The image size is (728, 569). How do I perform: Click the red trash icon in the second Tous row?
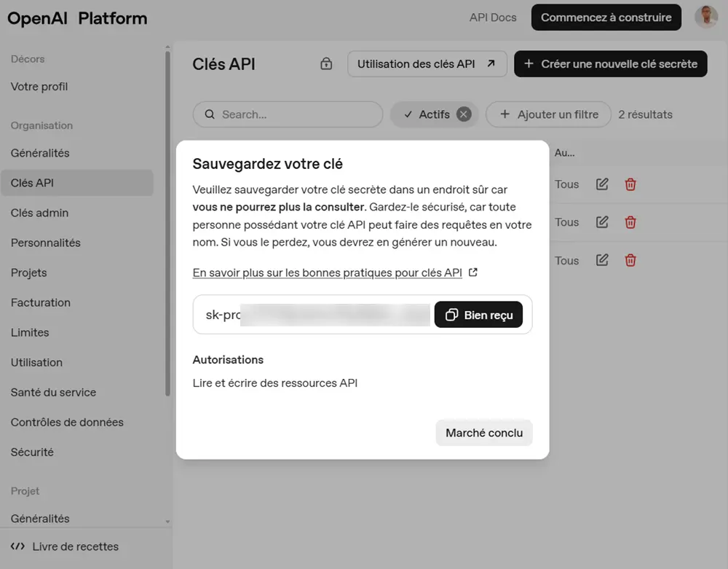tap(630, 222)
